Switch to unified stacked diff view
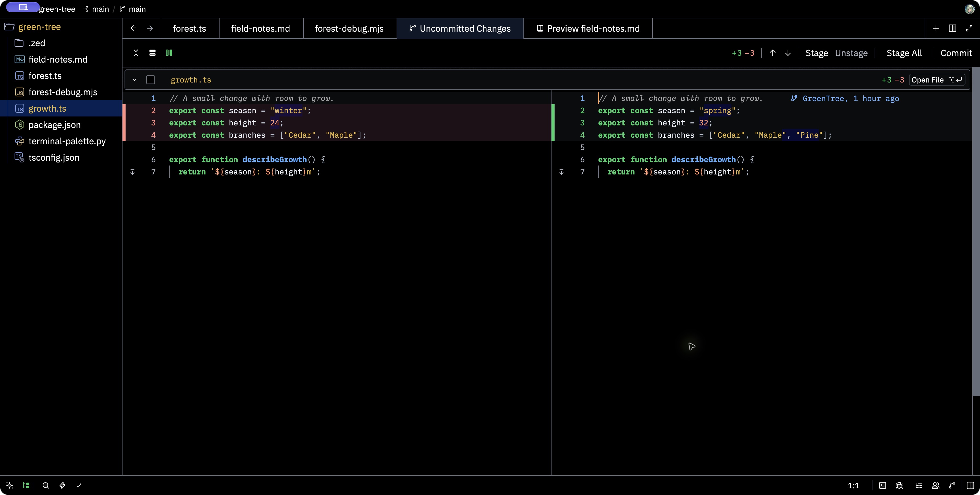This screenshot has height=495, width=980. (153, 53)
